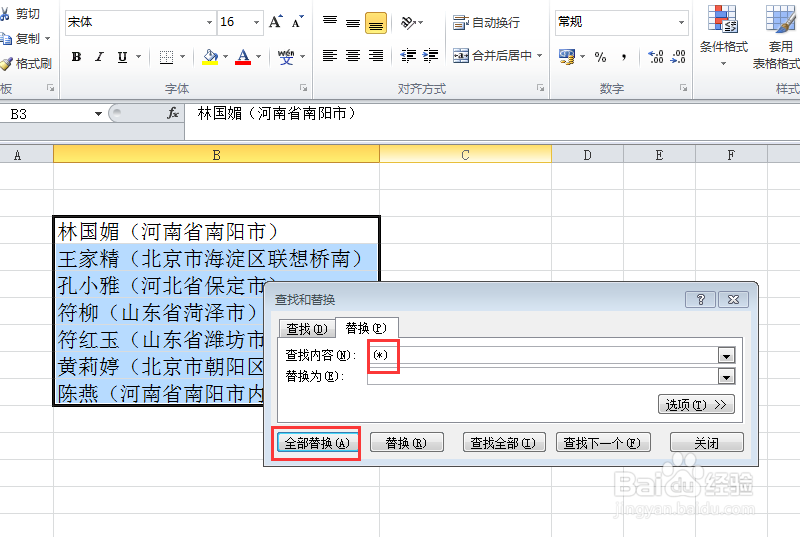This screenshot has height=537, width=800.
Task: Click the insert function fx icon
Action: point(173,113)
